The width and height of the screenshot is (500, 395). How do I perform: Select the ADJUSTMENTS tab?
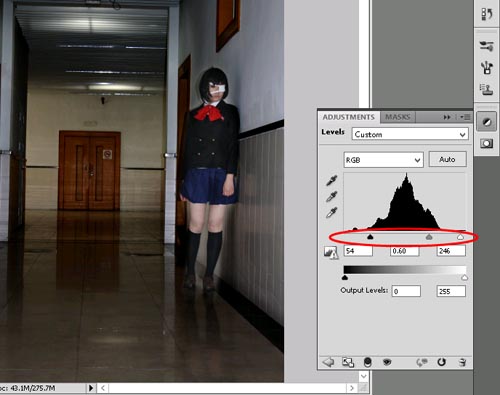[349, 117]
